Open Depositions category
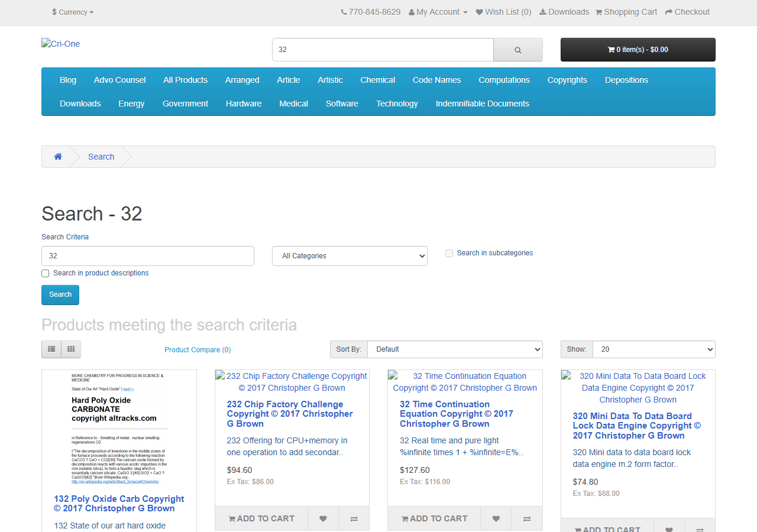757x532 pixels. coord(626,80)
